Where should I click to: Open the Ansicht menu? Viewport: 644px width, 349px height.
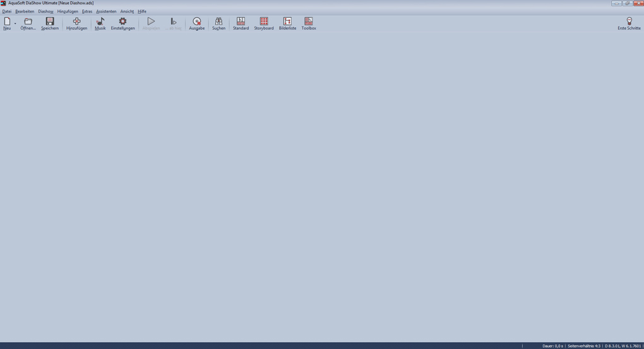pyautogui.click(x=127, y=11)
